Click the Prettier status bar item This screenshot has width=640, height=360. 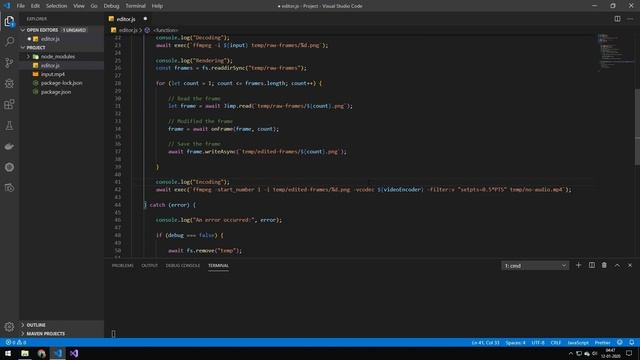click(x=602, y=342)
